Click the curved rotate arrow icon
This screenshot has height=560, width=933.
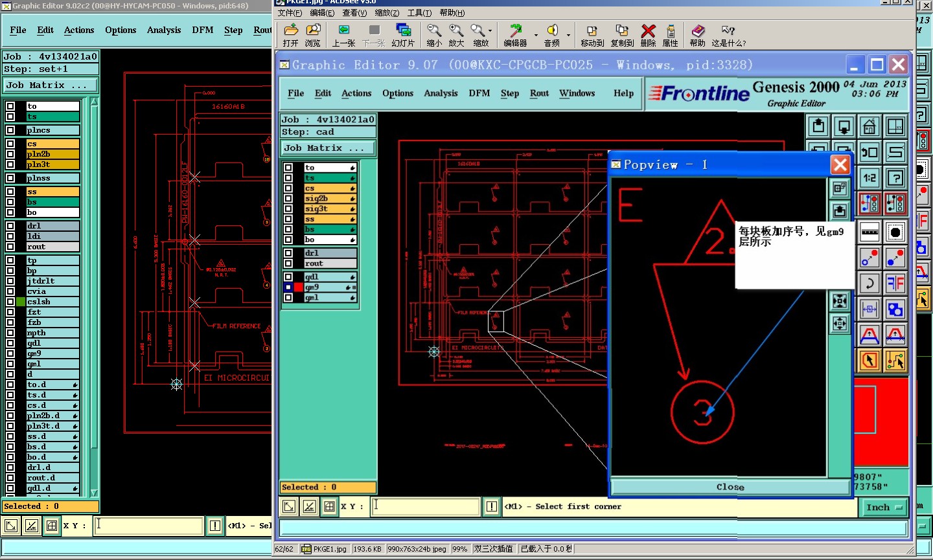(x=870, y=283)
